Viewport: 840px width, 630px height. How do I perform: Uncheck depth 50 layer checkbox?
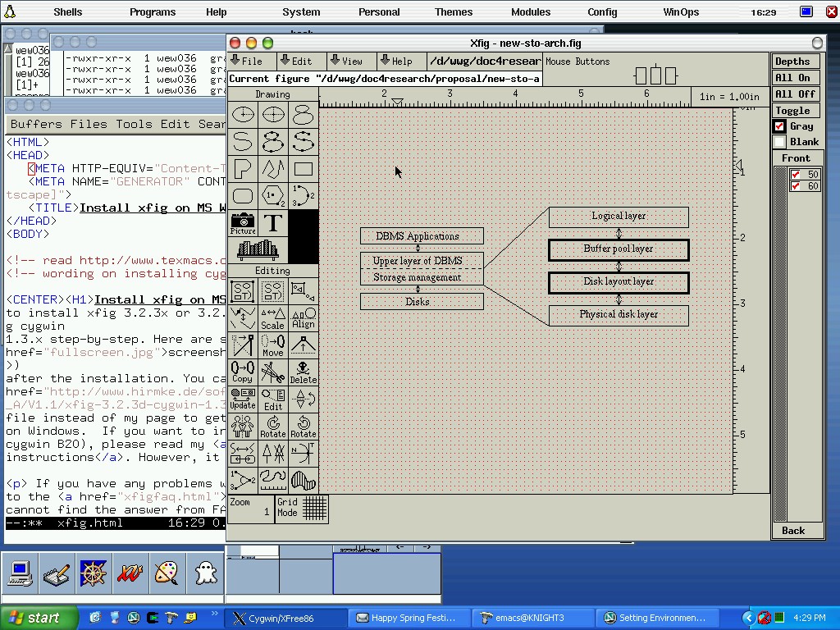tap(795, 174)
